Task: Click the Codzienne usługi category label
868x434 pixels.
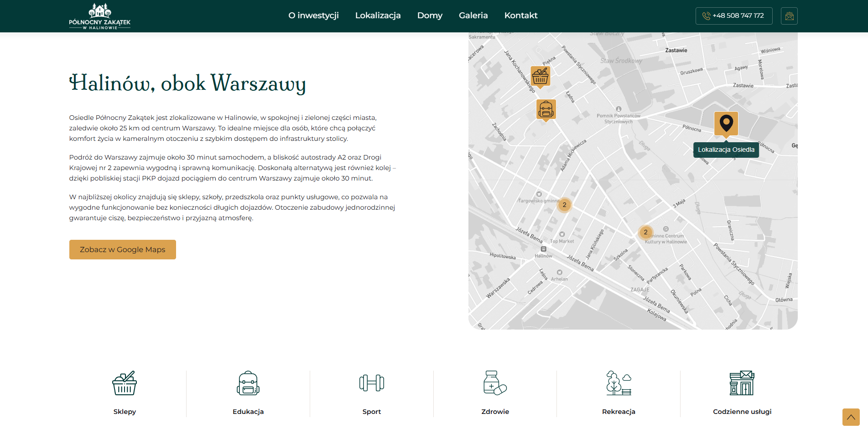Action: 742,412
